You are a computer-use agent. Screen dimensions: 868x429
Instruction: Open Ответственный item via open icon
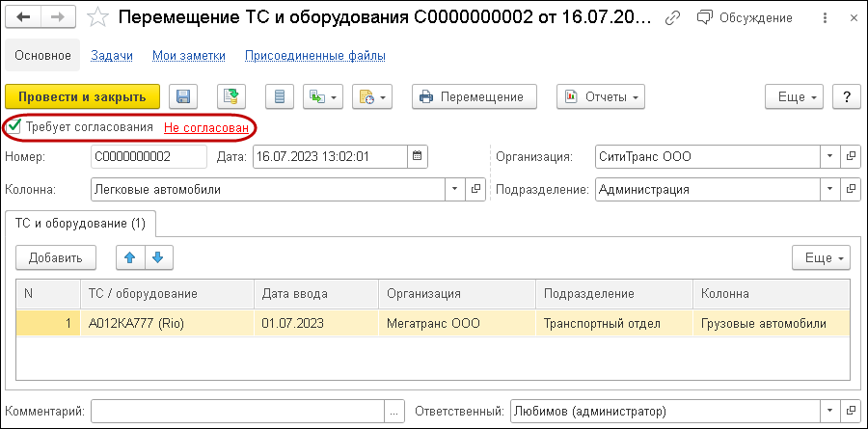tap(851, 412)
